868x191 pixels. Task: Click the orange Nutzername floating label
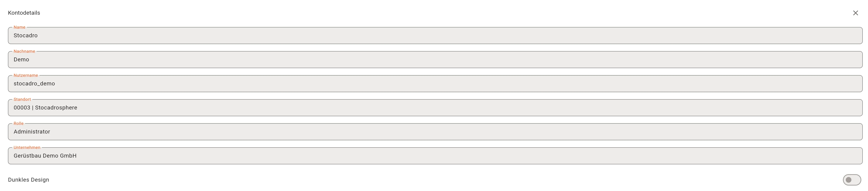click(26, 75)
